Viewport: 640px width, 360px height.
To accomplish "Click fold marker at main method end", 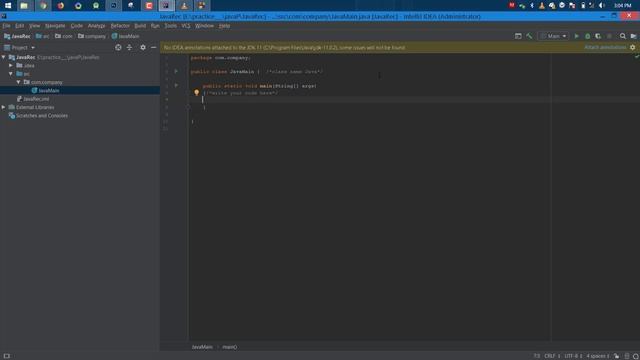I will [x=189, y=107].
